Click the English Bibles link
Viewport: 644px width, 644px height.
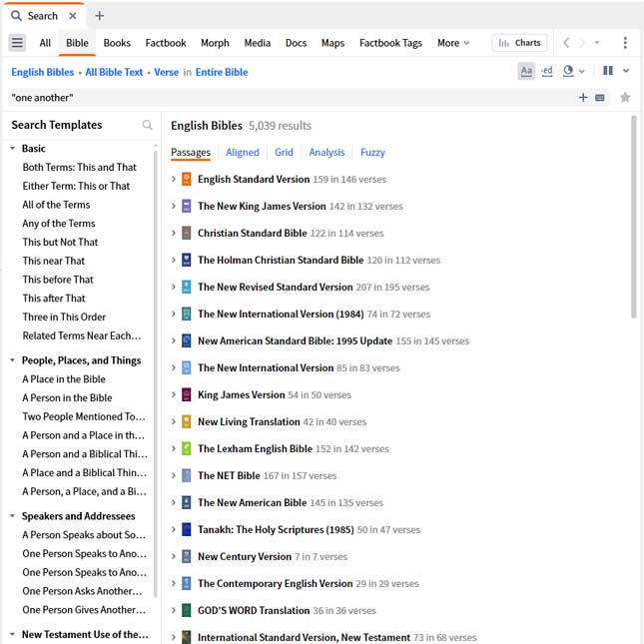click(43, 72)
